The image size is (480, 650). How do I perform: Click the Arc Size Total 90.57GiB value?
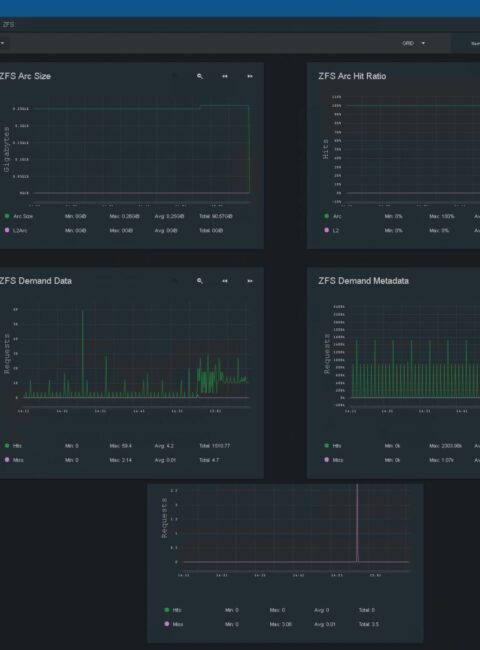click(216, 216)
